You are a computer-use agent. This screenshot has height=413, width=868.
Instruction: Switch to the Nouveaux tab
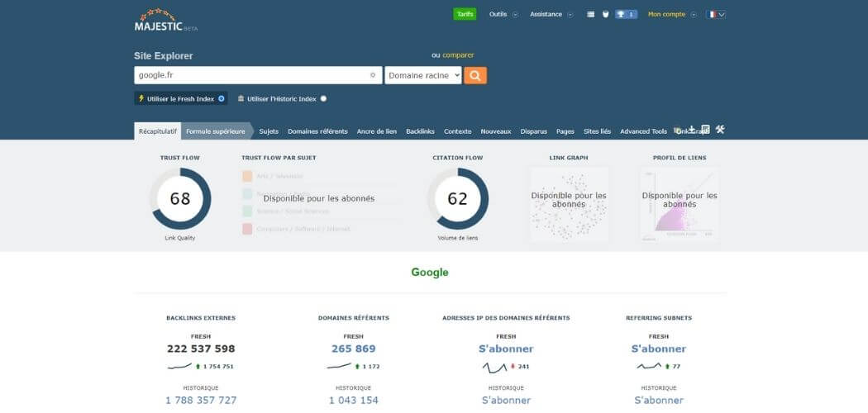[496, 131]
